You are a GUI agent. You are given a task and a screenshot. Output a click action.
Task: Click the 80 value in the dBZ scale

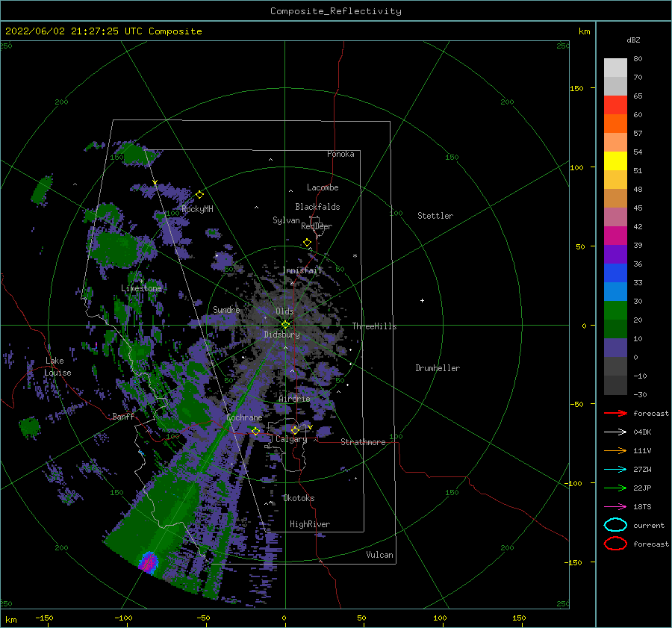coord(638,59)
